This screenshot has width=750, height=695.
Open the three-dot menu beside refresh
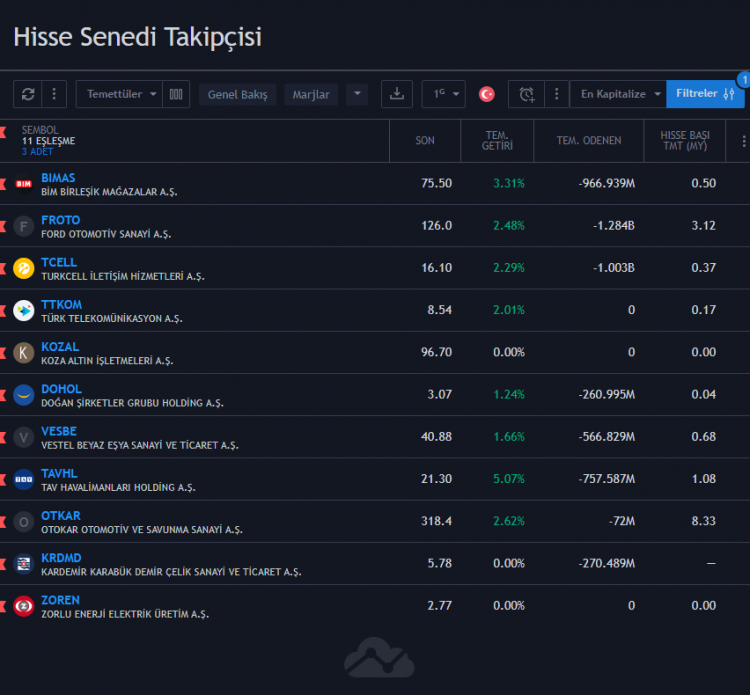[54, 94]
